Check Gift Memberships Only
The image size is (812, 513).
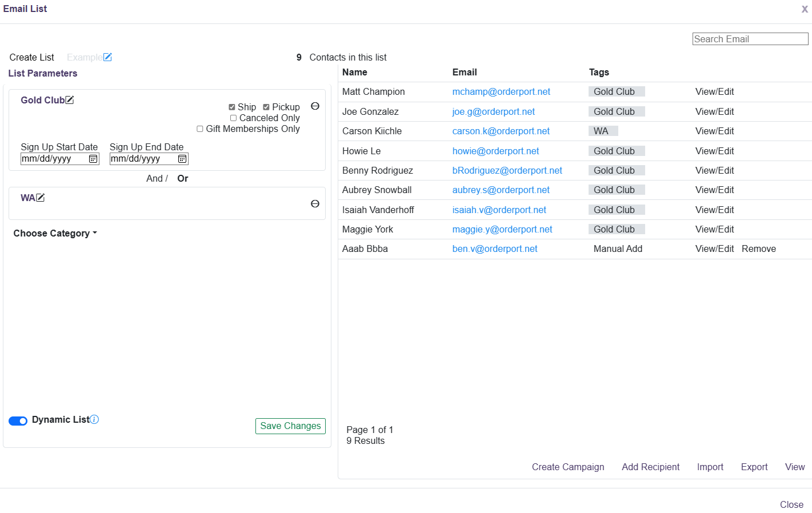coord(199,129)
